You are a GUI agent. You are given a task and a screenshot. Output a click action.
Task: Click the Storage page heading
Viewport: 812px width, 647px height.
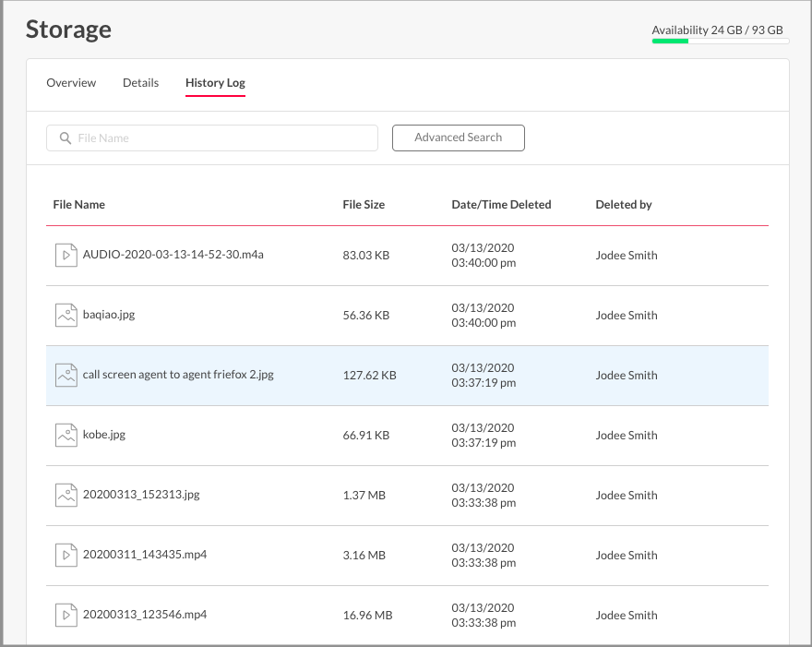click(x=68, y=29)
